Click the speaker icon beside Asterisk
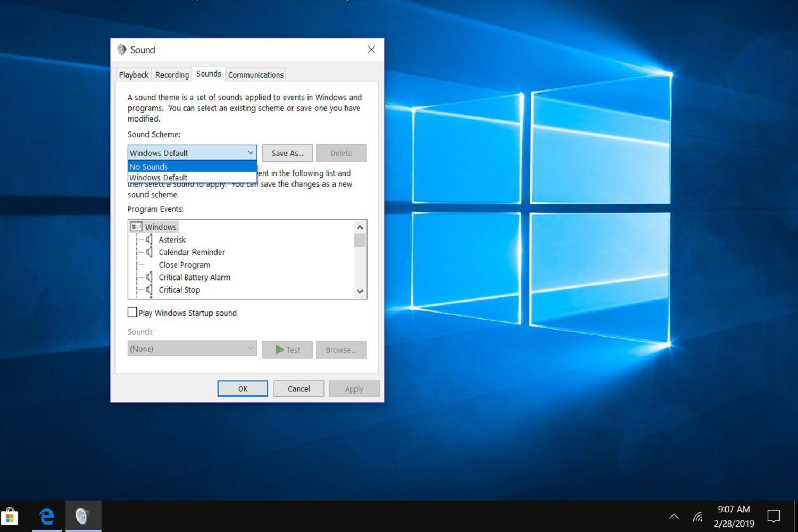The width and height of the screenshot is (798, 532). click(x=149, y=239)
